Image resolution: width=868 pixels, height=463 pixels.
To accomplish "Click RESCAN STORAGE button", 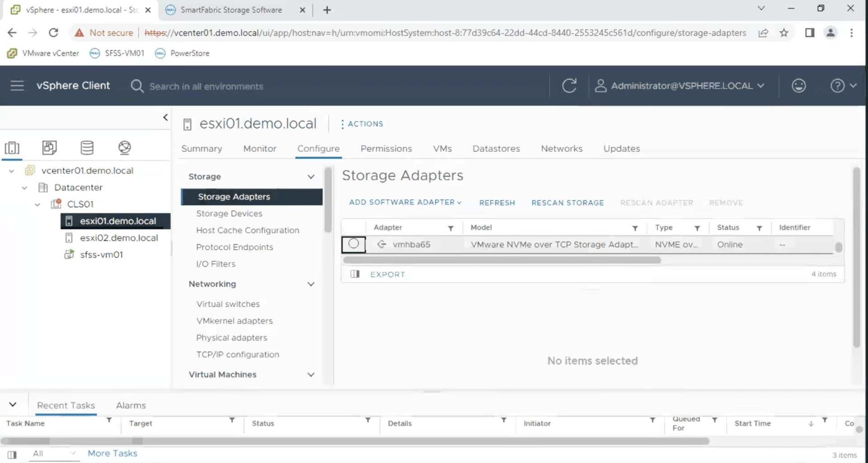I will (567, 203).
